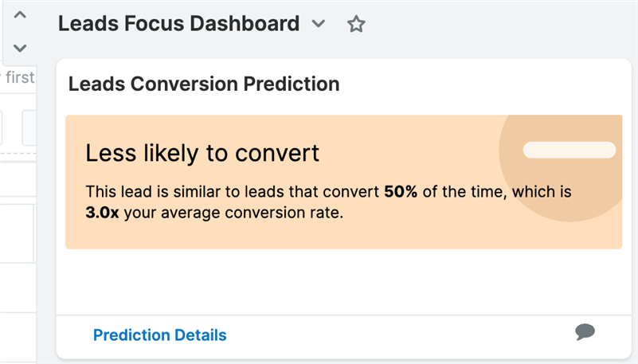This screenshot has width=638, height=364.
Task: Click the up chevron arrow
Action: (20, 15)
